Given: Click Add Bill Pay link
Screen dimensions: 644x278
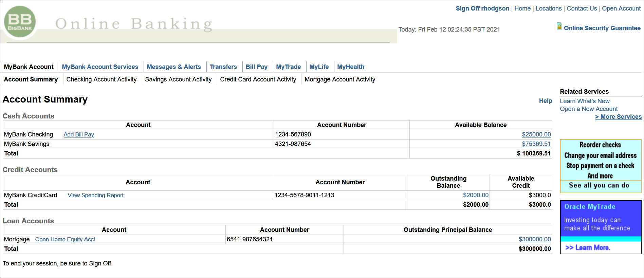Looking at the screenshot, I should (79, 135).
